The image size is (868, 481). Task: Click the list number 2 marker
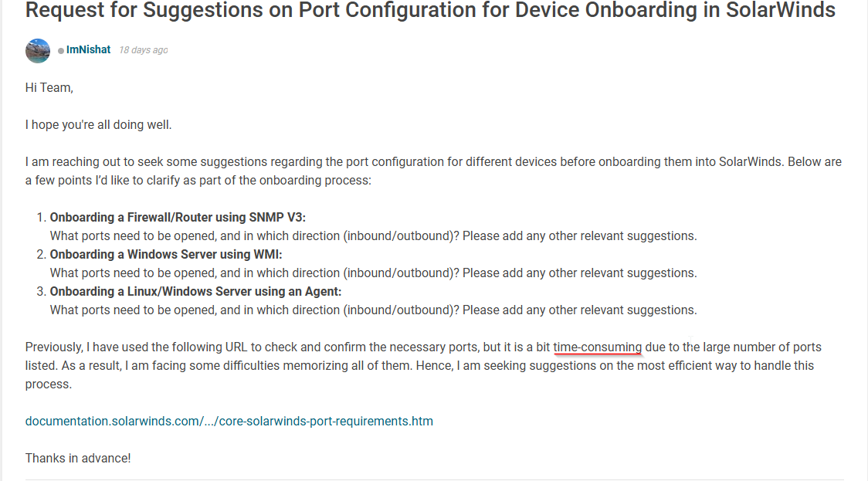tap(41, 255)
